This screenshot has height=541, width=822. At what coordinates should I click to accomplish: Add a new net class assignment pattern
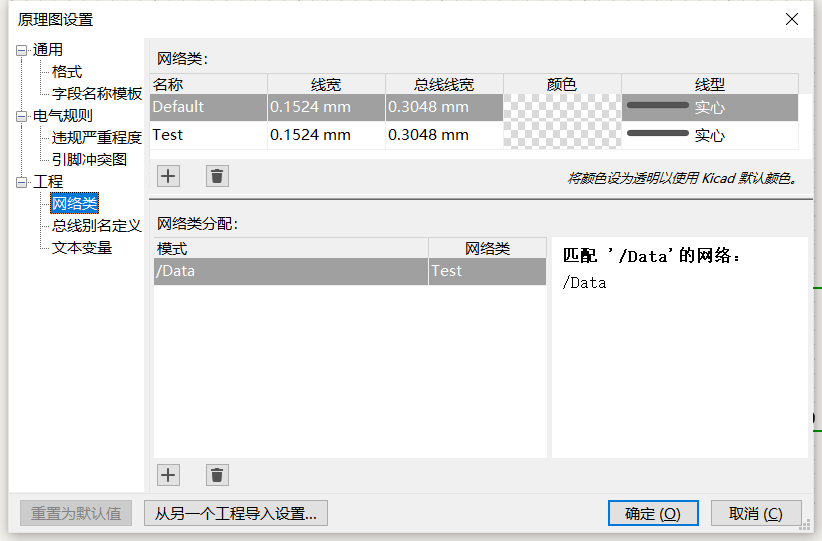168,475
